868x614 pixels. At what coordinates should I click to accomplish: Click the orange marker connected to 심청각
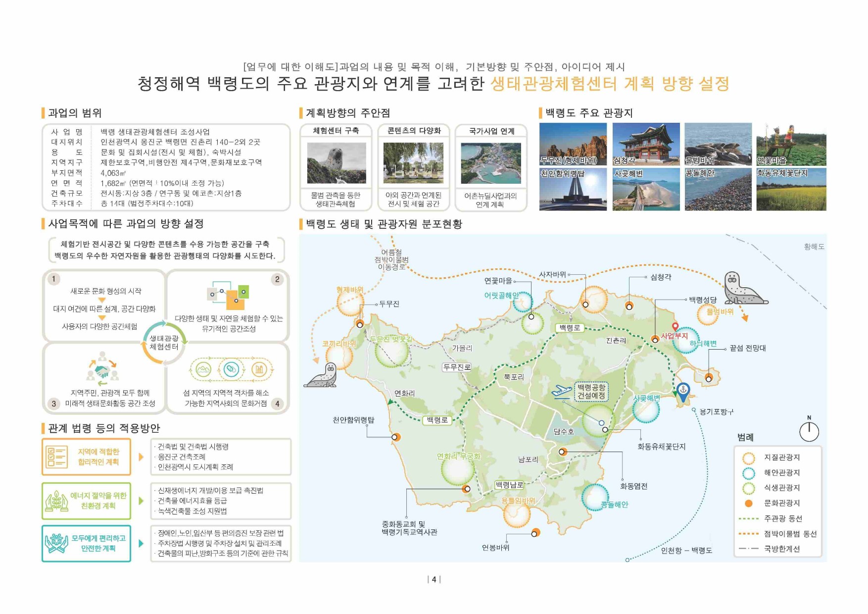[629, 306]
